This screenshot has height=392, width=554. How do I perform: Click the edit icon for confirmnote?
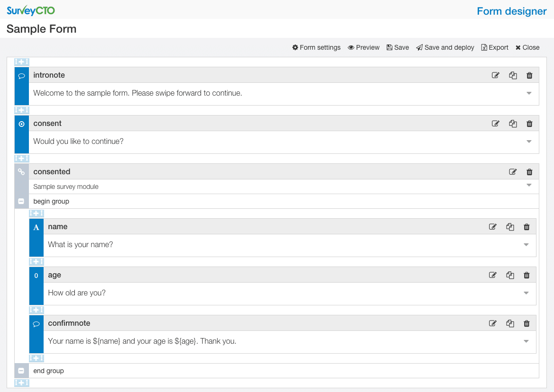(x=492, y=323)
